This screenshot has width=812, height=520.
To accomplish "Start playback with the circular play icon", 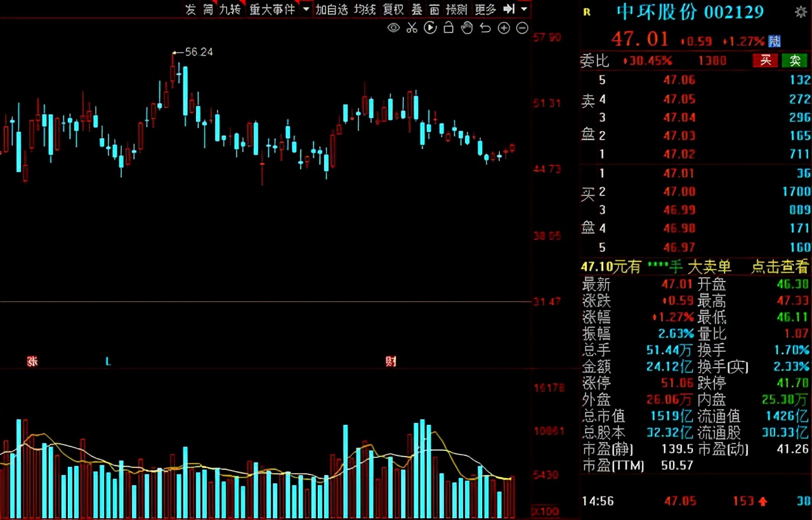I will 430,28.
